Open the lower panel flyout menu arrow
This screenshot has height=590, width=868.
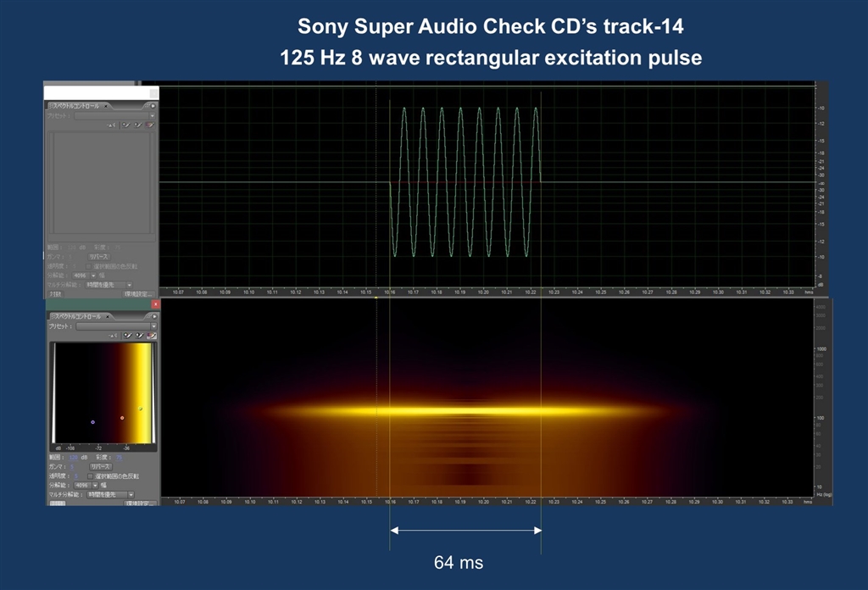point(153,316)
